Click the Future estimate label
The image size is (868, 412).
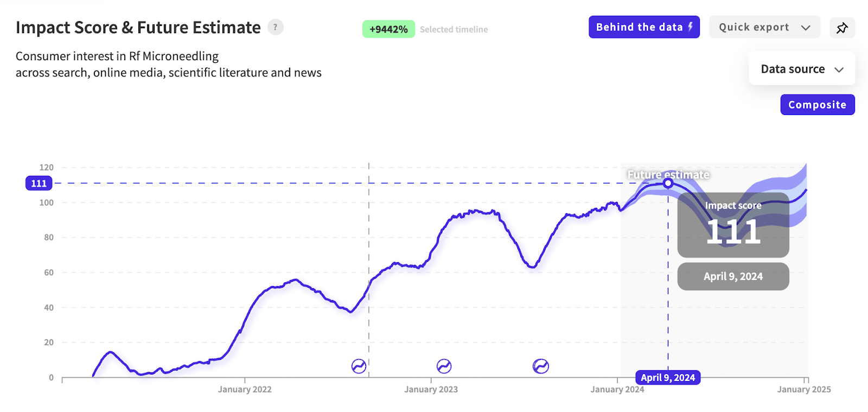(668, 175)
